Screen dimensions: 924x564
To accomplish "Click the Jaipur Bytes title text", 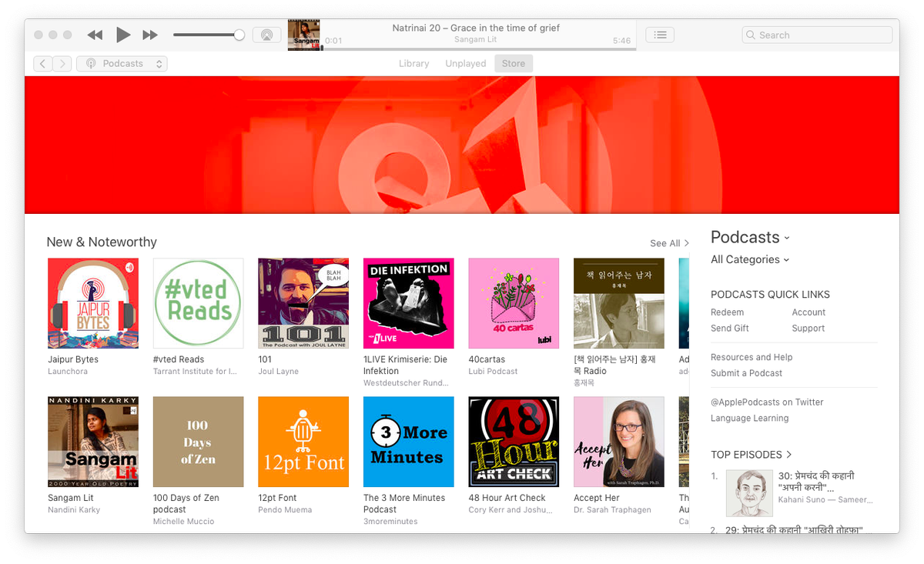I will [x=73, y=359].
